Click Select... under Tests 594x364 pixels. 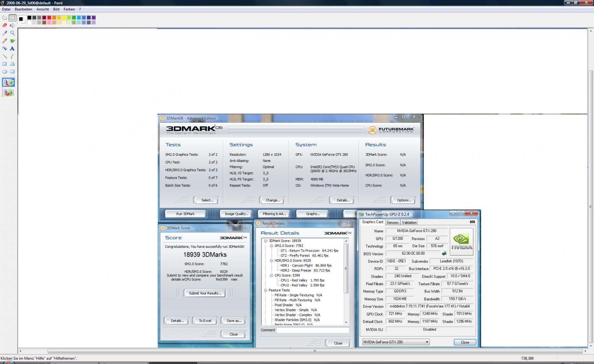[207, 200]
